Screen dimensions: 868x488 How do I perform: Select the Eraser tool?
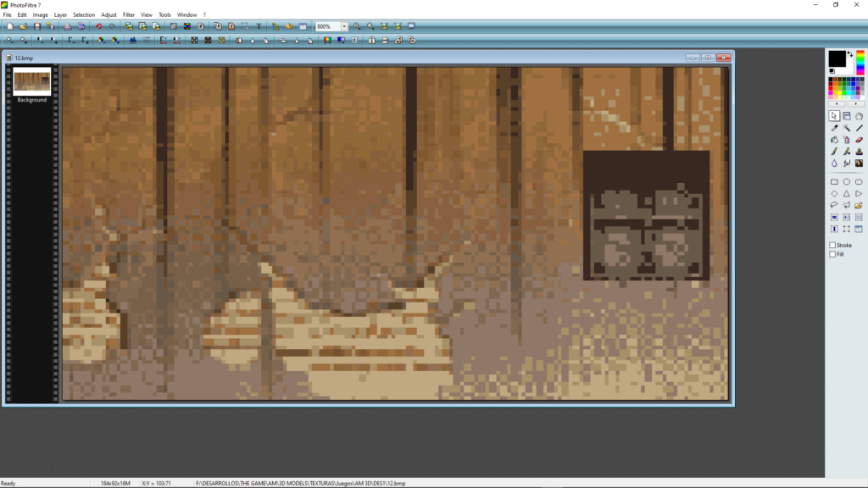(858, 139)
